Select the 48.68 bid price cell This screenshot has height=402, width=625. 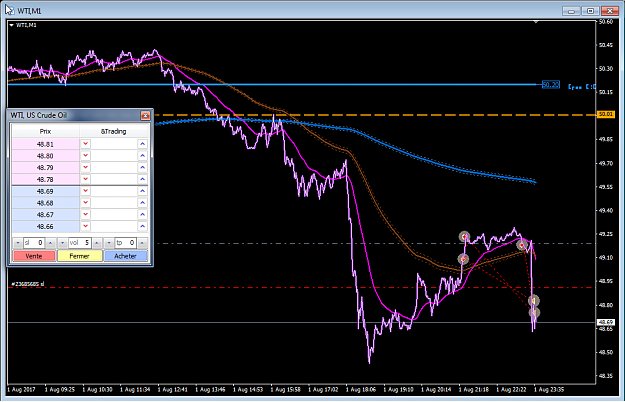45,203
